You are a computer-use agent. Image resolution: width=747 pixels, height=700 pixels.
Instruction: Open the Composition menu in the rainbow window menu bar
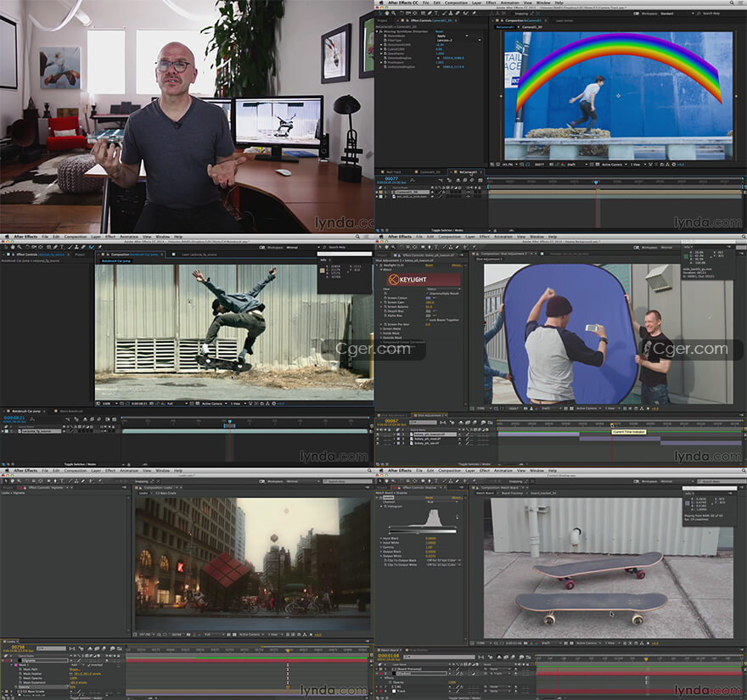457,3
